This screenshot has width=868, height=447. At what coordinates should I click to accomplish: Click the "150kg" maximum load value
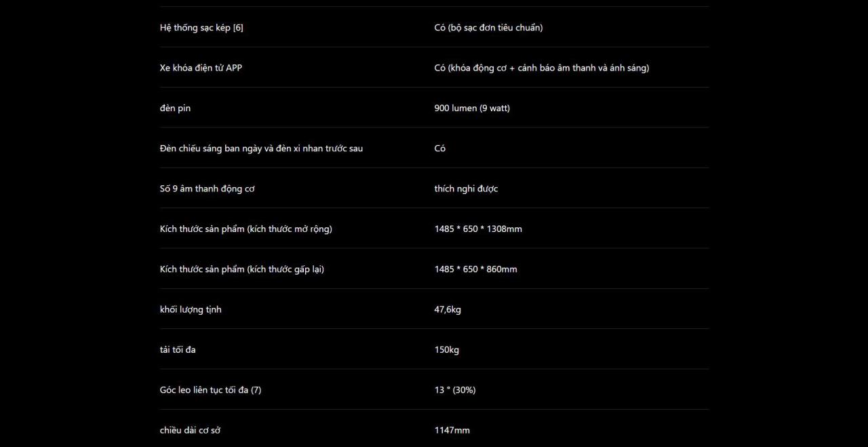coord(446,350)
